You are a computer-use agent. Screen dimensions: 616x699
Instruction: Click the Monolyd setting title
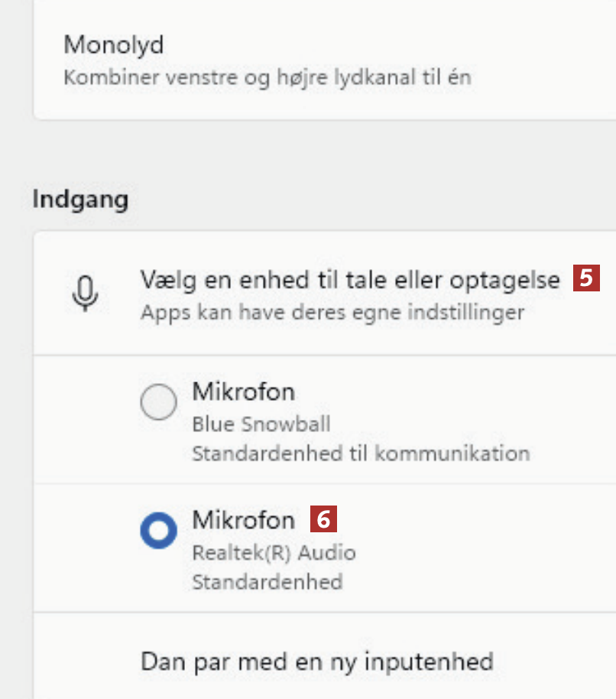point(114,44)
